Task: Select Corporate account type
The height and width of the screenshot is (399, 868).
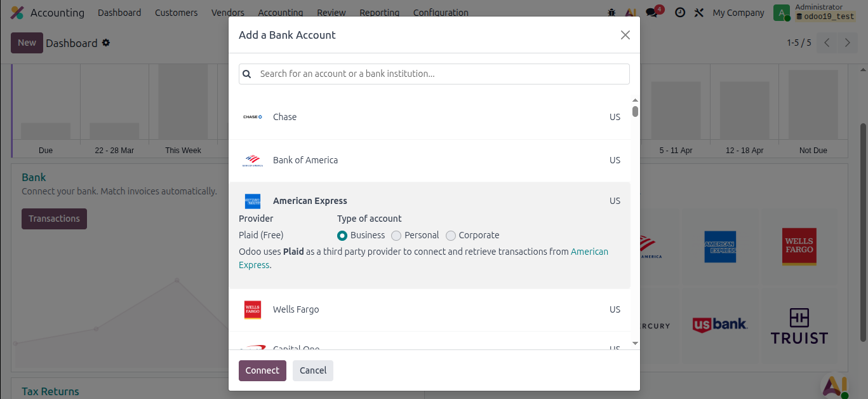Action: point(451,236)
